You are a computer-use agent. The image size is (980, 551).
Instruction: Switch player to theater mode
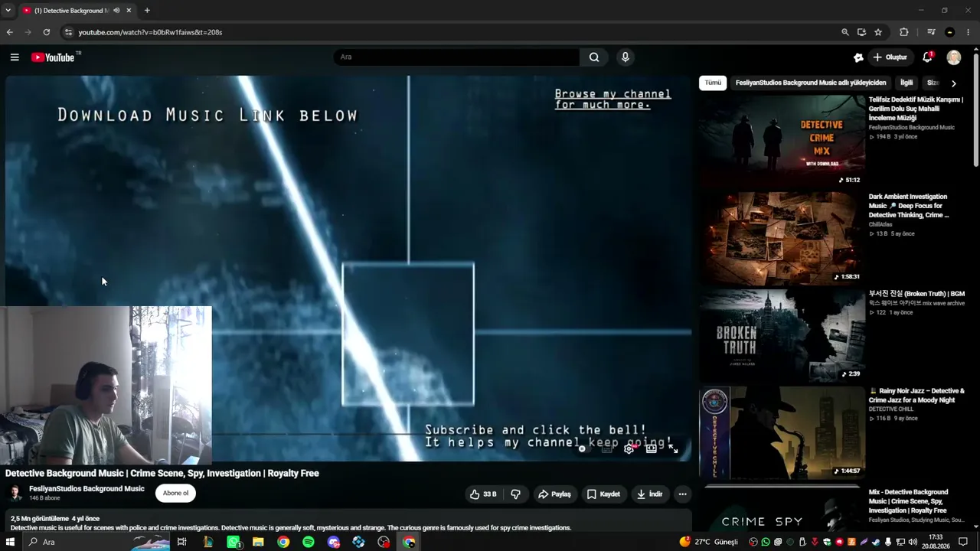pyautogui.click(x=651, y=449)
